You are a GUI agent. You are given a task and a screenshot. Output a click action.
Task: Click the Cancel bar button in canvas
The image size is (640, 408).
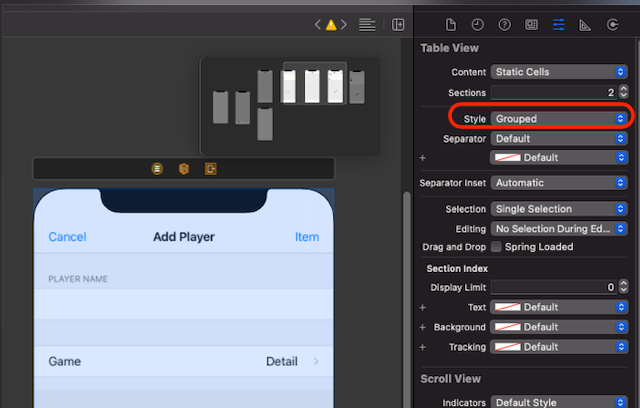click(67, 237)
